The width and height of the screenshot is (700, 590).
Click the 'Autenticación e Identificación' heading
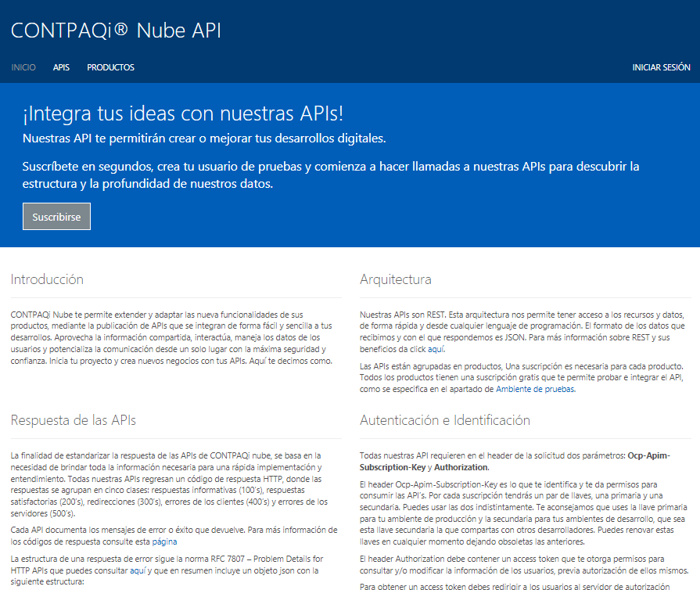point(445,420)
